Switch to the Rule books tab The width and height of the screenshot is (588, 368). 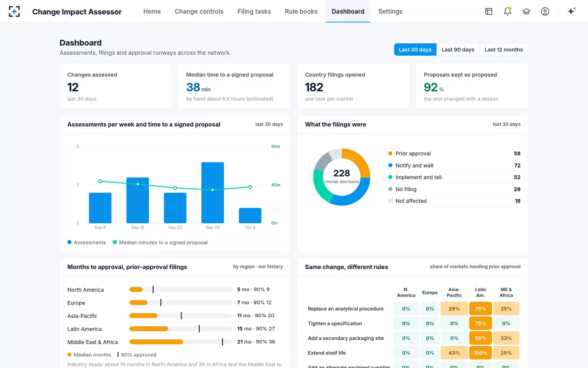(x=301, y=11)
